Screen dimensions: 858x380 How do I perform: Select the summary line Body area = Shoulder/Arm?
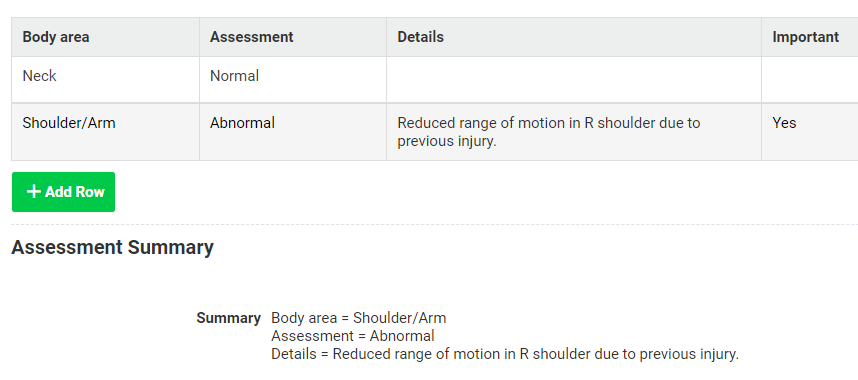(x=358, y=318)
